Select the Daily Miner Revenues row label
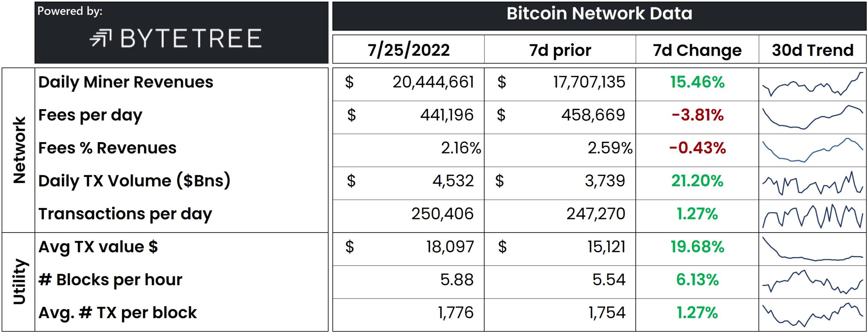Viewport: 868px width, 333px height. tap(126, 82)
